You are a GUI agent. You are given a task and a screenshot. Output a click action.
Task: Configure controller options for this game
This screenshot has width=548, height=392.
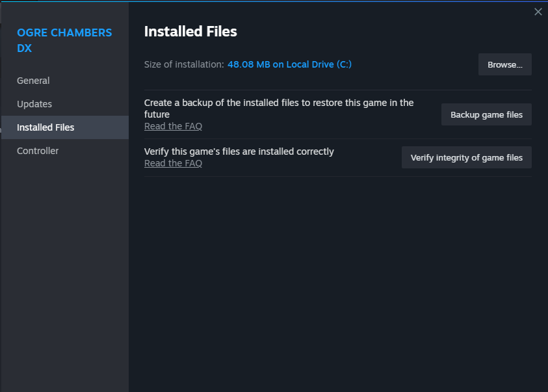pyautogui.click(x=38, y=150)
